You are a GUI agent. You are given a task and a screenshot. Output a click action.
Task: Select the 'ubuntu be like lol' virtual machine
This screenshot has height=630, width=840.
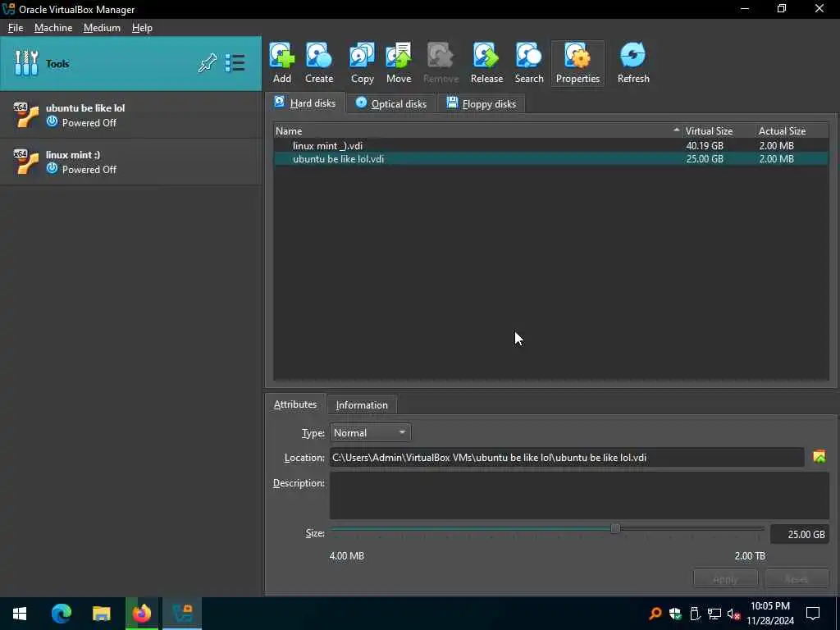click(x=130, y=115)
